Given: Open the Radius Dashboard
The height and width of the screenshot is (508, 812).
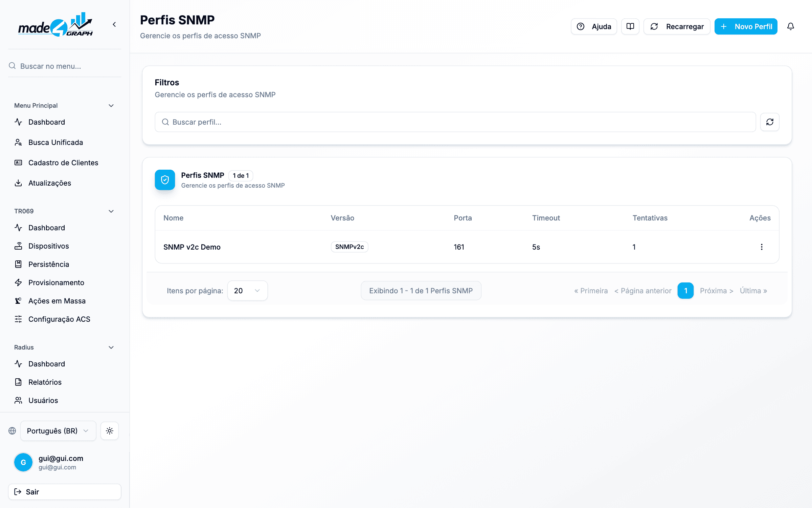Looking at the screenshot, I should point(64,364).
